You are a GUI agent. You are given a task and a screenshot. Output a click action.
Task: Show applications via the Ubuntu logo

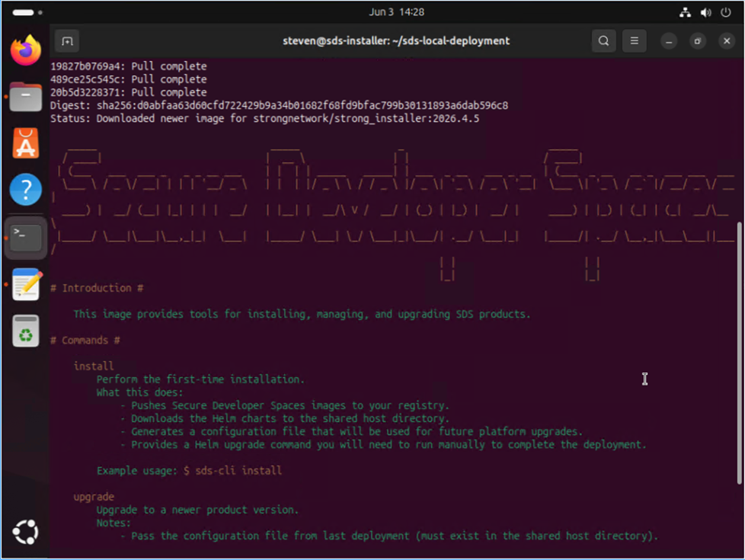click(26, 532)
